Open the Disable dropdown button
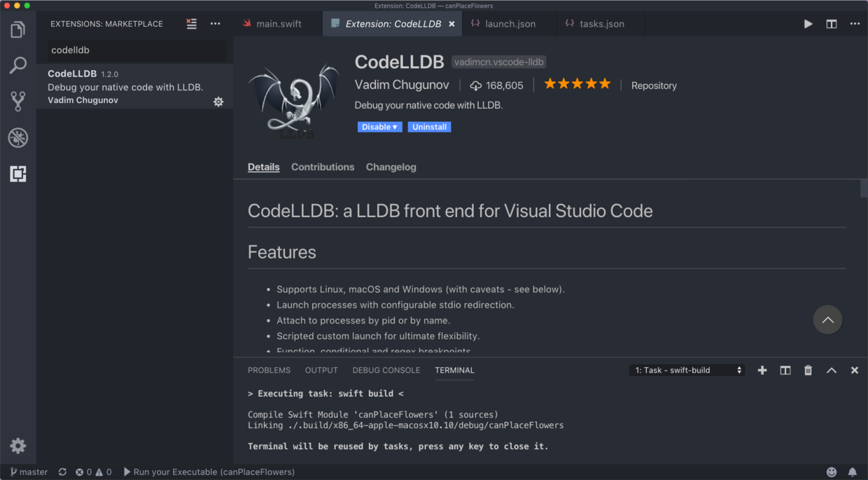The width and height of the screenshot is (868, 480). click(380, 127)
